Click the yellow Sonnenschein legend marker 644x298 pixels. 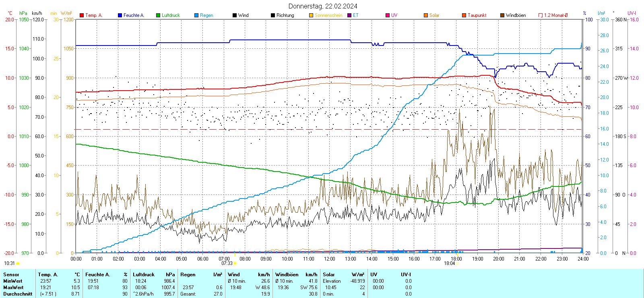coord(311,15)
